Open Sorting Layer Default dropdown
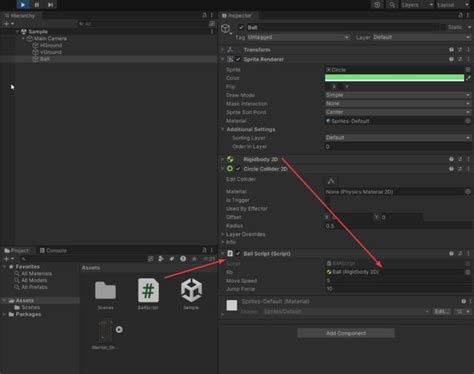 click(x=398, y=138)
